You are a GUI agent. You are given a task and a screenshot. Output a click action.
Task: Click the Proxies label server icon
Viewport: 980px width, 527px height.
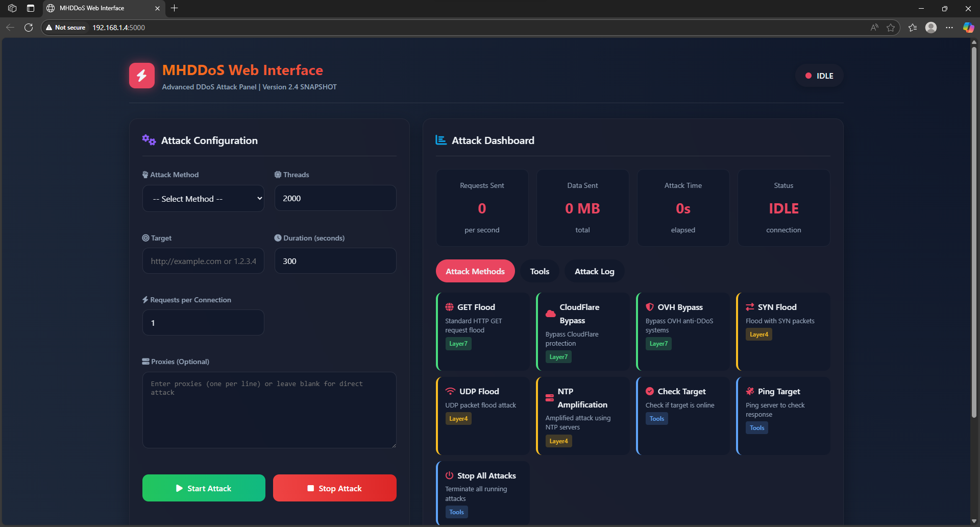145,362
